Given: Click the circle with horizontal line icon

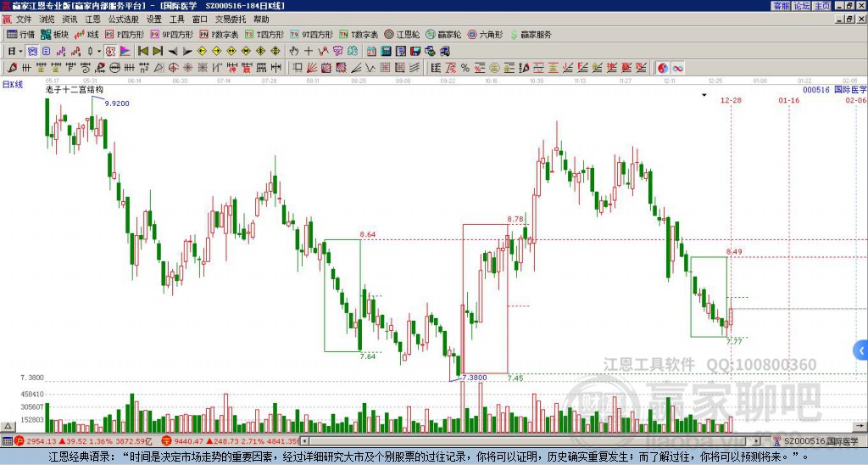Looking at the screenshot, I should (114, 68).
